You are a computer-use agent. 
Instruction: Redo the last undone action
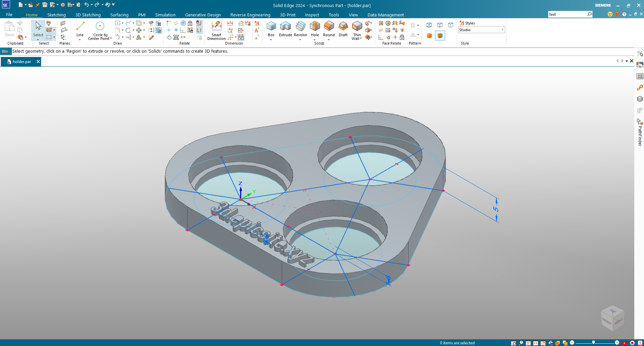tap(97, 5)
